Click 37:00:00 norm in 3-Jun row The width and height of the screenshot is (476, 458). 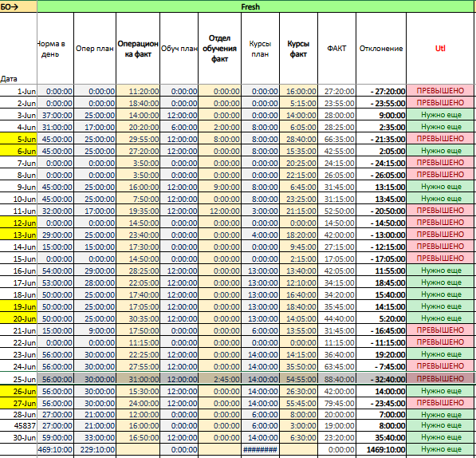55,115
